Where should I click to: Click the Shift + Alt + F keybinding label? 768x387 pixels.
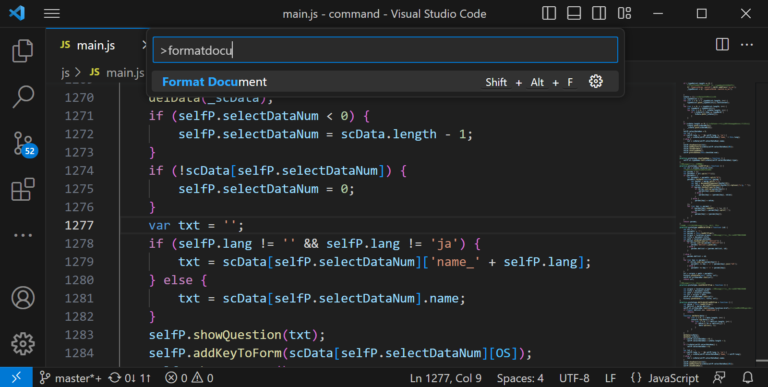tap(529, 82)
